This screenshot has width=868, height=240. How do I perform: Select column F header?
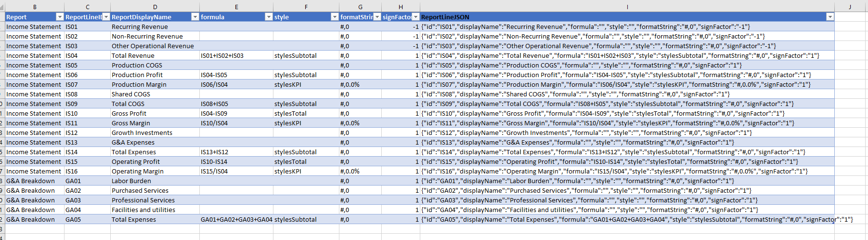[x=306, y=7]
